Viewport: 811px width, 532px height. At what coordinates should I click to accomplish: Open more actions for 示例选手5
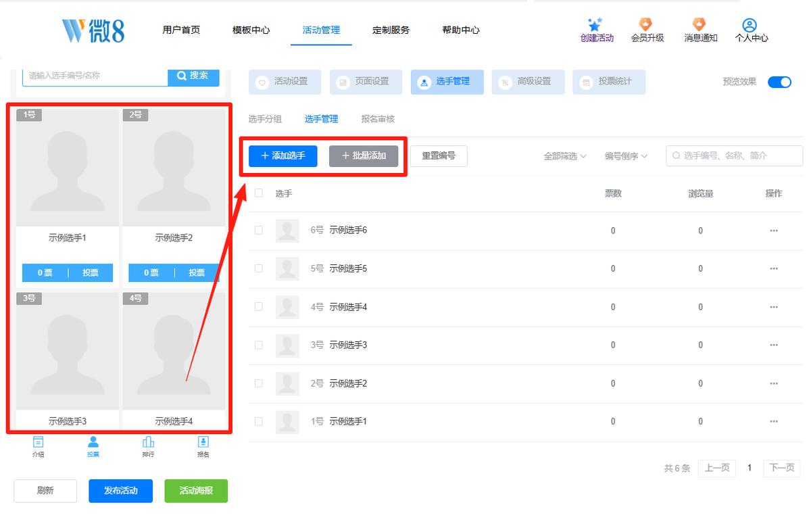[x=774, y=268]
